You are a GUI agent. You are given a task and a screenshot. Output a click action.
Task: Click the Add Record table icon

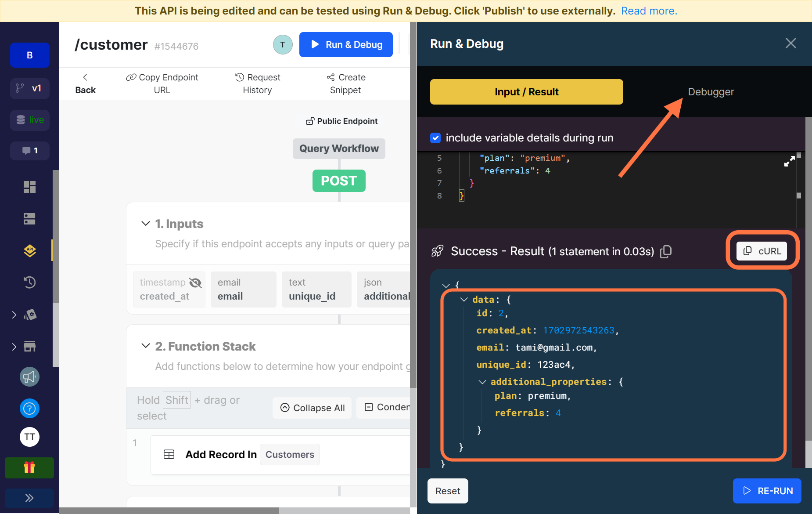[x=169, y=454]
